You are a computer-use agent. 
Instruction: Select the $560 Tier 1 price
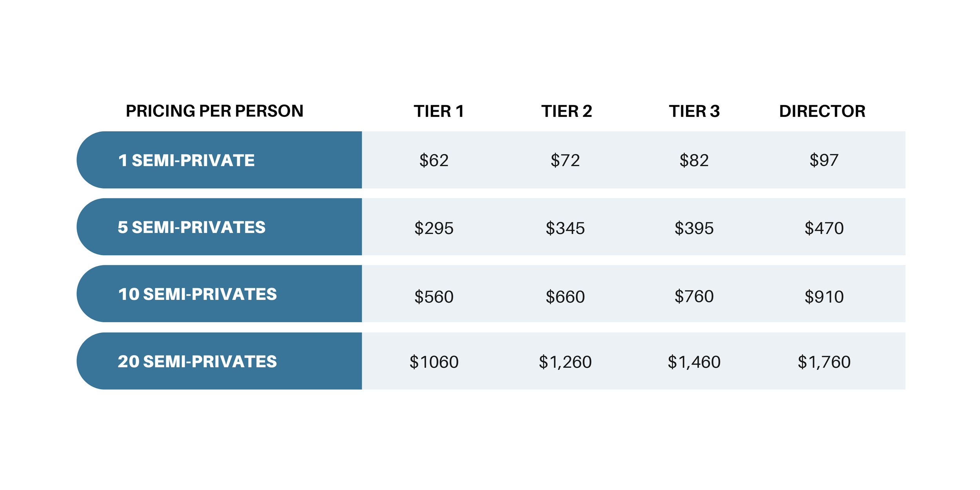tap(434, 297)
